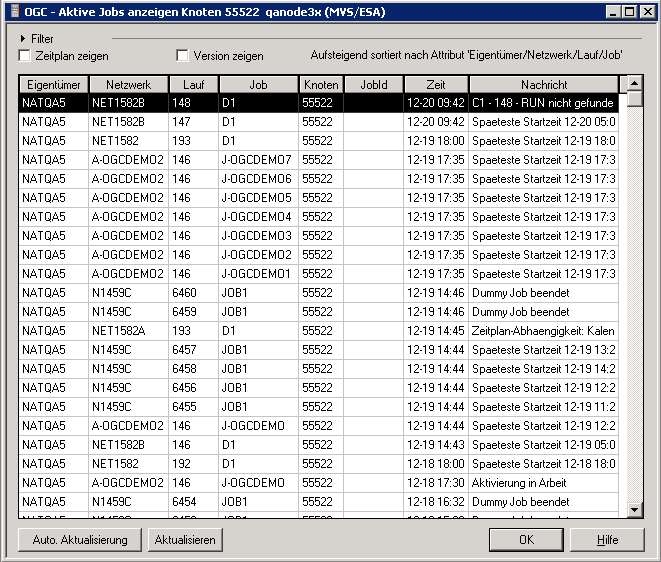The height and width of the screenshot is (562, 661).
Task: Toggle the Version zeigen checkbox
Action: pyautogui.click(x=182, y=56)
